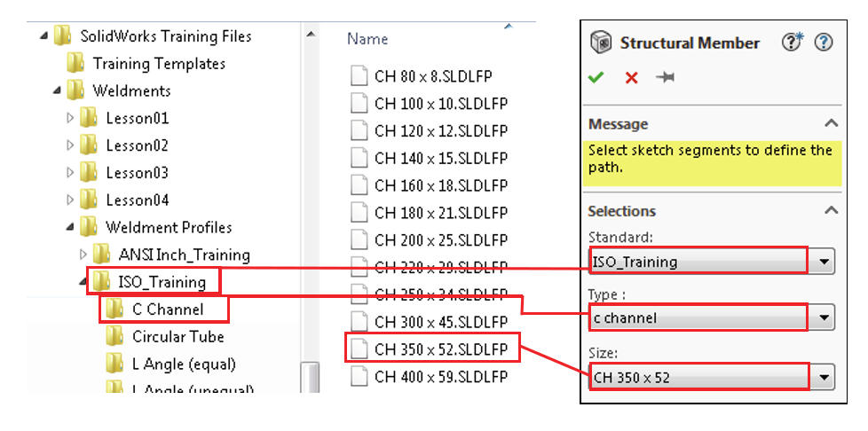Expand the Lesson01 folder node

pyautogui.click(x=70, y=118)
